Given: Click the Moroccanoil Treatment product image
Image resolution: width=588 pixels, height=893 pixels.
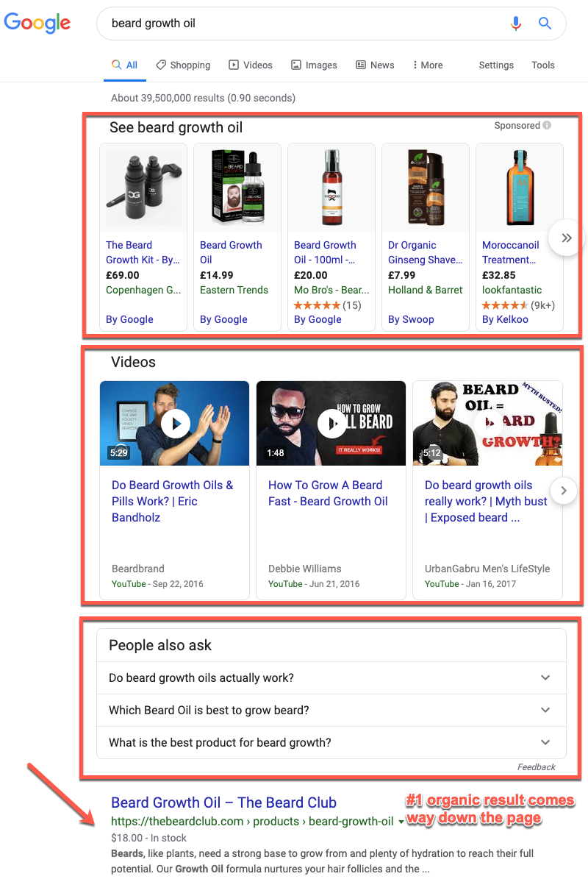Looking at the screenshot, I should [x=520, y=187].
